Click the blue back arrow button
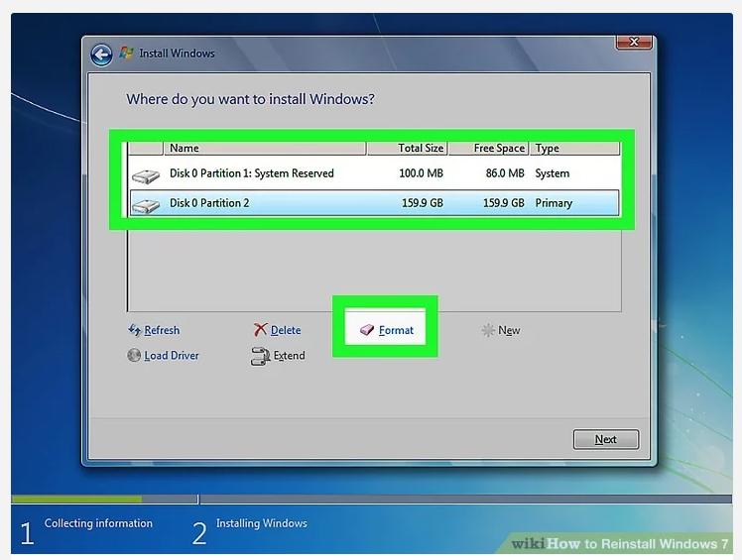Screen dimensions: 742x560 [x=100, y=55]
